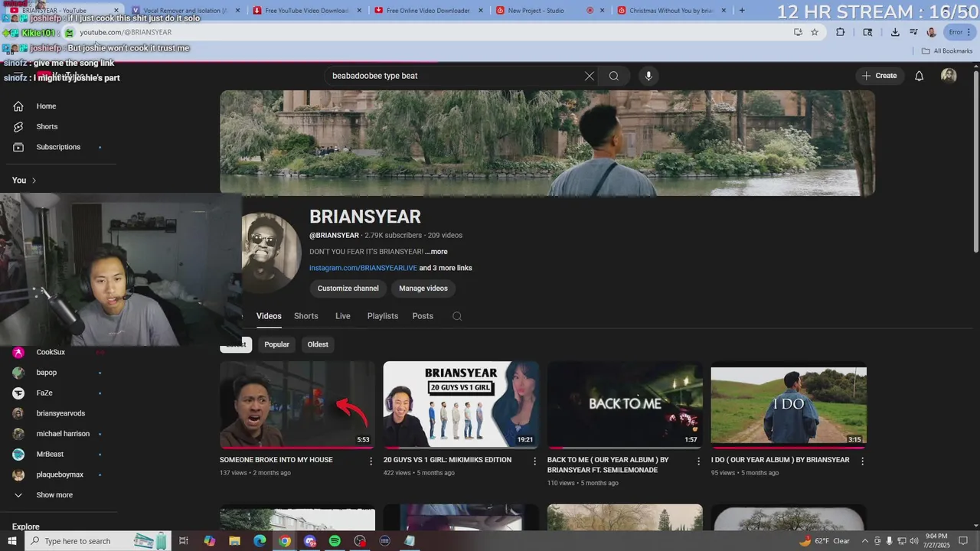Open options menu for BACK TO ME video

click(698, 461)
